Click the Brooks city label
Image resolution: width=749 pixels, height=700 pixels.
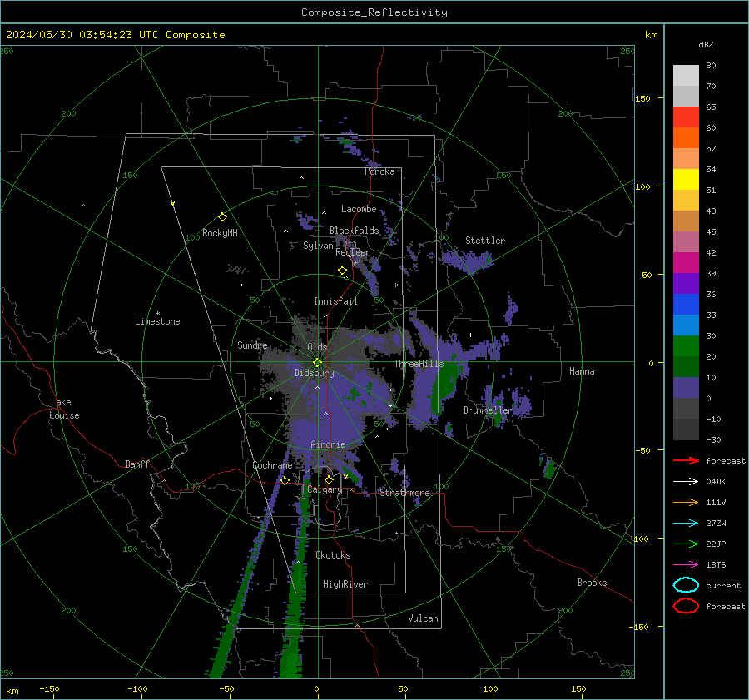(x=592, y=583)
